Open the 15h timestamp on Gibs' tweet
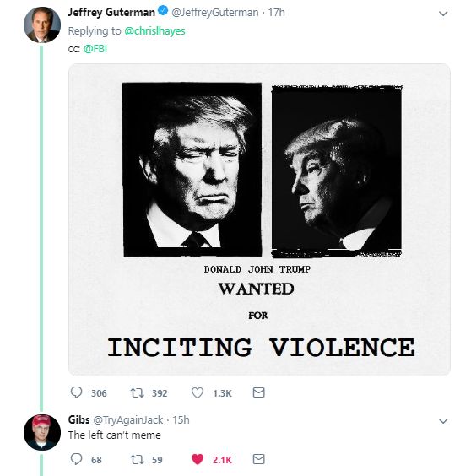 pyautogui.click(x=181, y=419)
